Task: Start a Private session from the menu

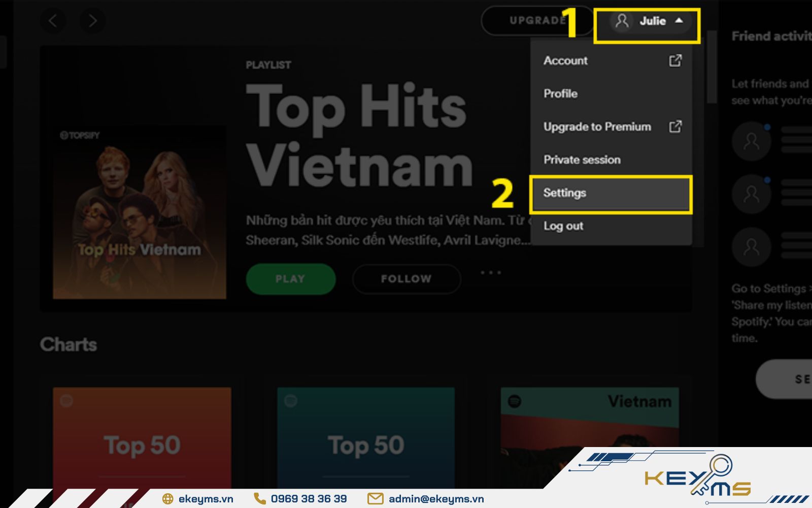Action: 612,160
